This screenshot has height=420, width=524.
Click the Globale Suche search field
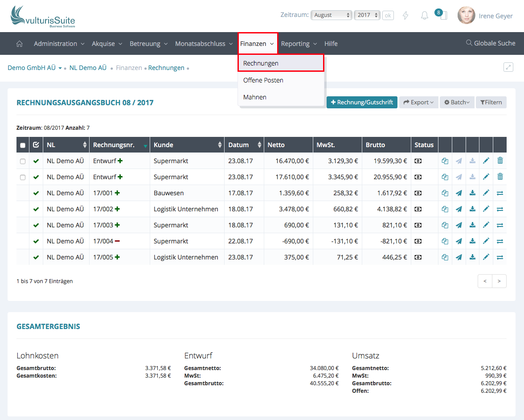491,43
